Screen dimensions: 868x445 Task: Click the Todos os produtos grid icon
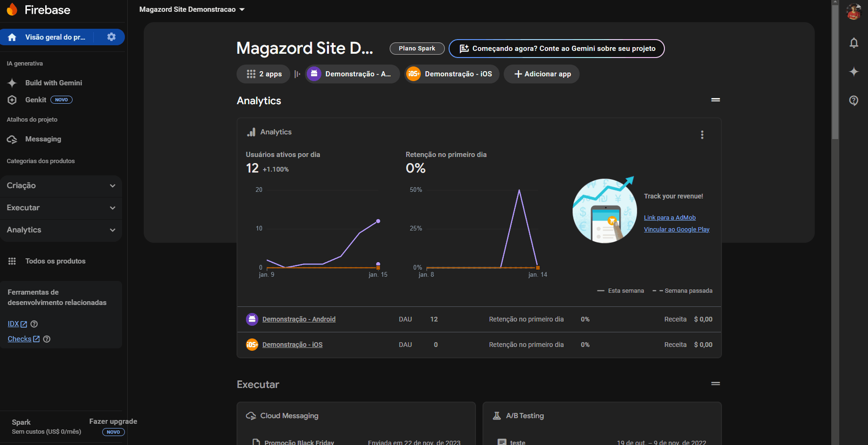point(12,261)
